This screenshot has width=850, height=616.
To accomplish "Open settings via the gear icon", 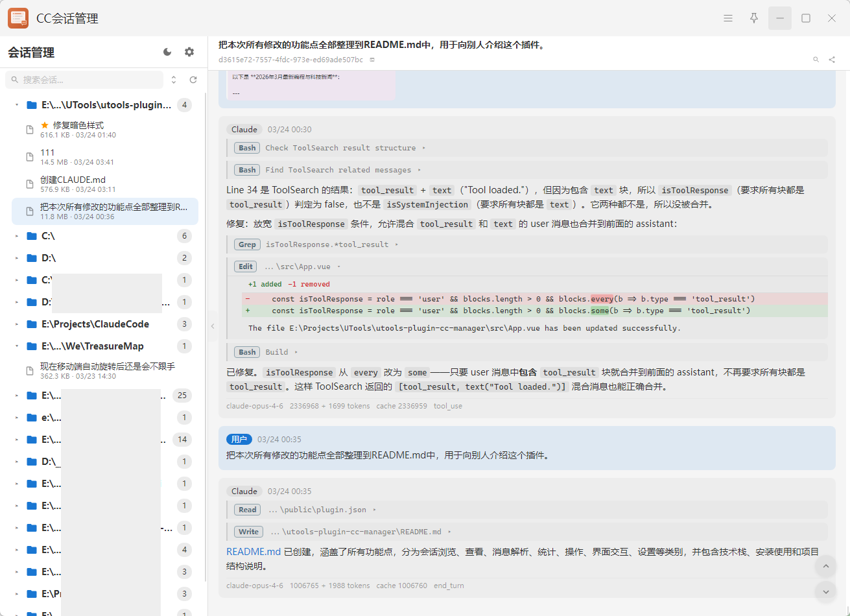I will coord(189,52).
